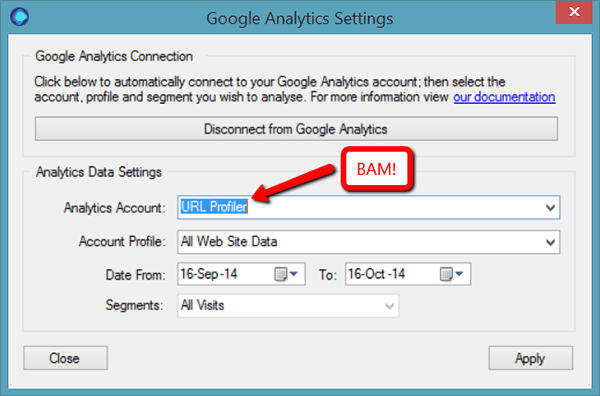
Task: Open the our documentation link
Action: point(504,97)
